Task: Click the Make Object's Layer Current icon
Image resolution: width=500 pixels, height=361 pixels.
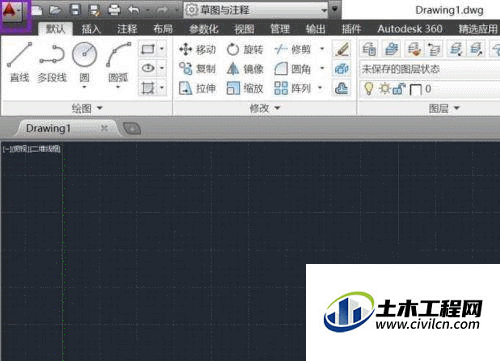Action: 392,49
